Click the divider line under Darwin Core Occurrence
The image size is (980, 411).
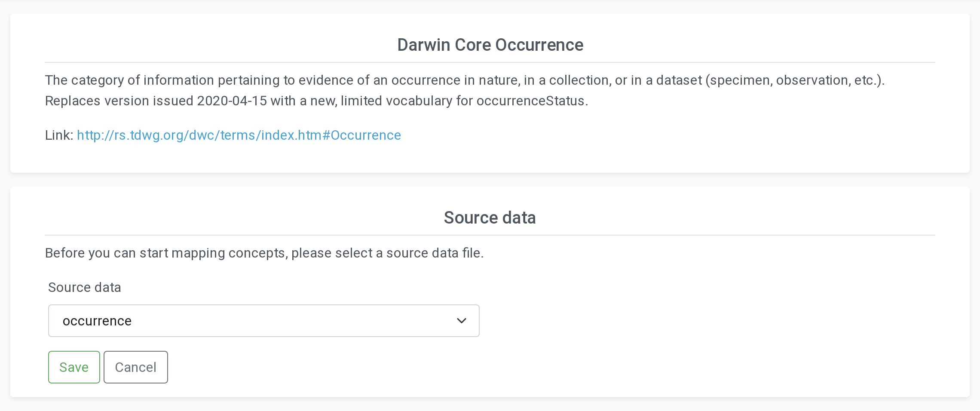(x=490, y=62)
